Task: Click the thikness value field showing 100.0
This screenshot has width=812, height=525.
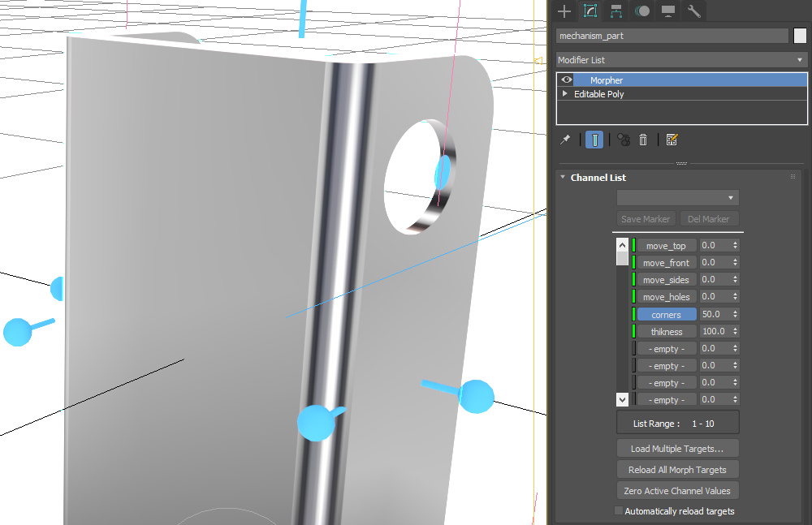Action: (715, 331)
